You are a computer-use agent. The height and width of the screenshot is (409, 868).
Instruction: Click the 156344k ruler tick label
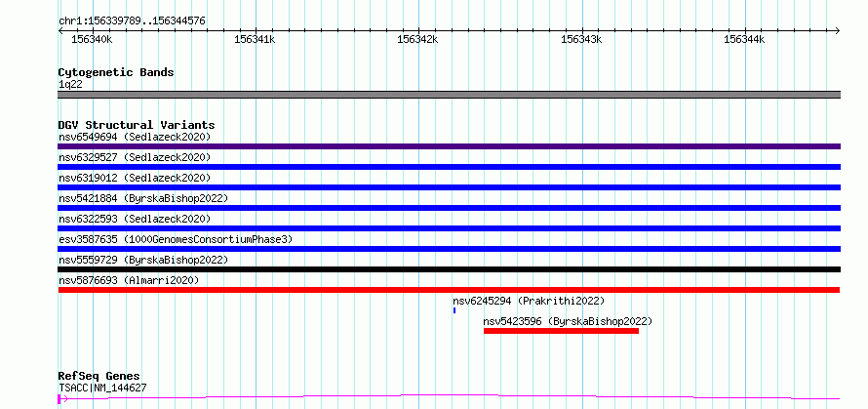tap(744, 39)
